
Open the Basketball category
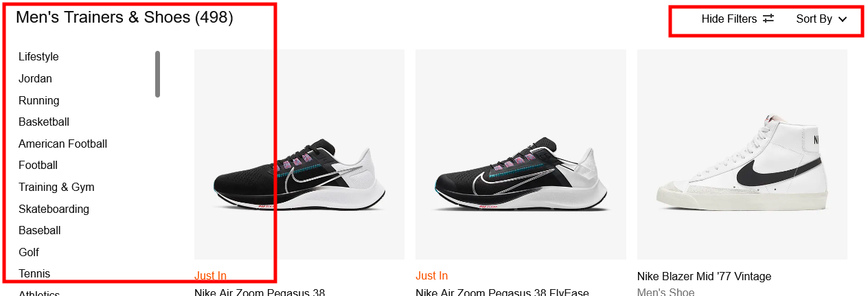pyautogui.click(x=44, y=122)
